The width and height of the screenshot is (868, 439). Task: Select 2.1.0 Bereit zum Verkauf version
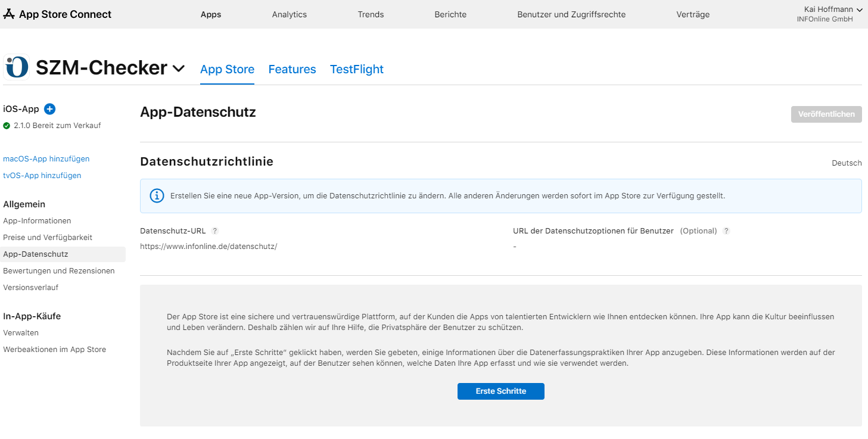(x=57, y=126)
